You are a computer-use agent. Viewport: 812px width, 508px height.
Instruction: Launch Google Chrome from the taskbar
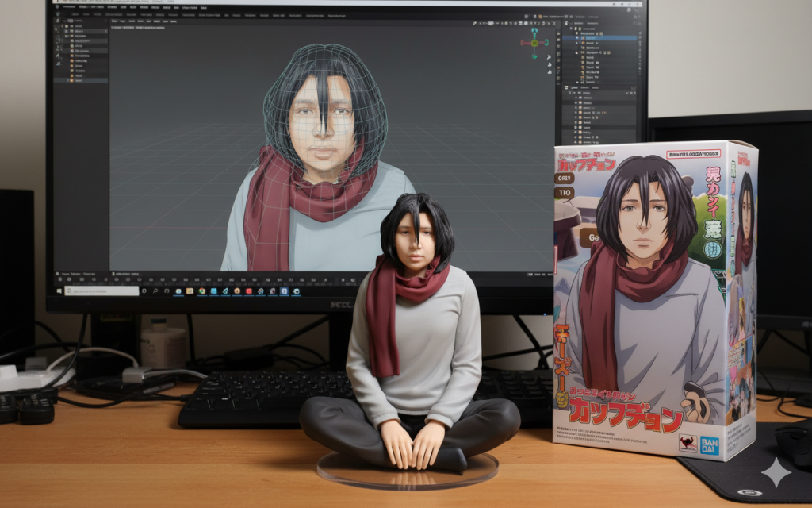[202, 291]
